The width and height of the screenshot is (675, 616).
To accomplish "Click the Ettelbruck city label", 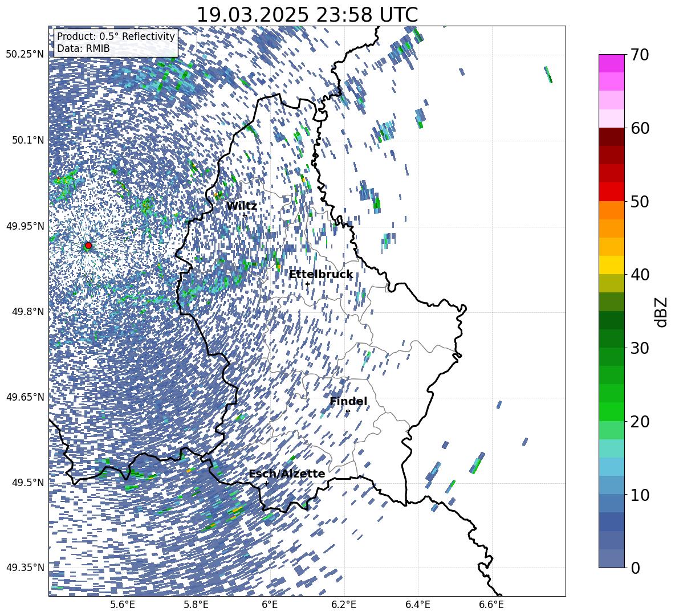I will [x=321, y=275].
